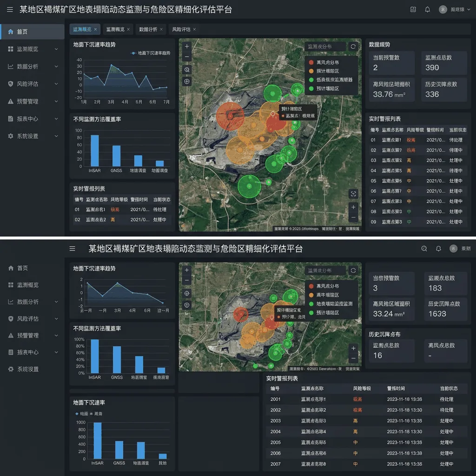The height and width of the screenshot is (476, 476).
Task: Expand 风险评估 chevron in upper sidebar
Action: pos(56,84)
